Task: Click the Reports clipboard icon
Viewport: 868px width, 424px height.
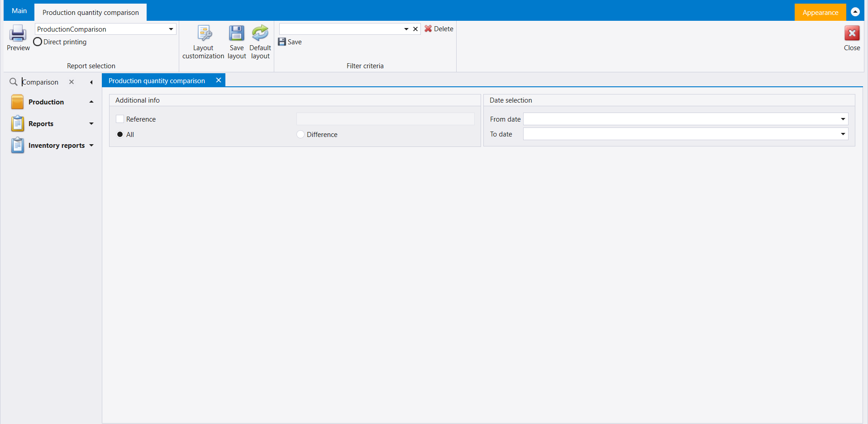Action: 17,123
